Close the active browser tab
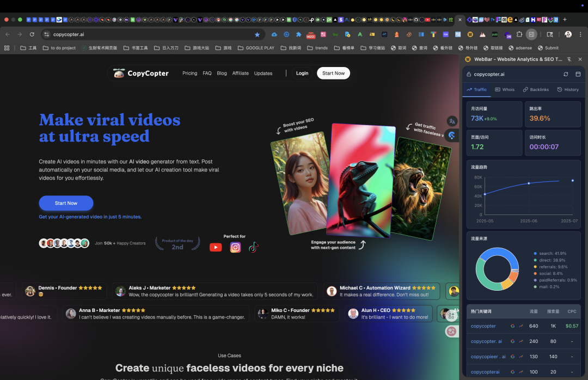This screenshot has height=380, width=588. (460, 20)
